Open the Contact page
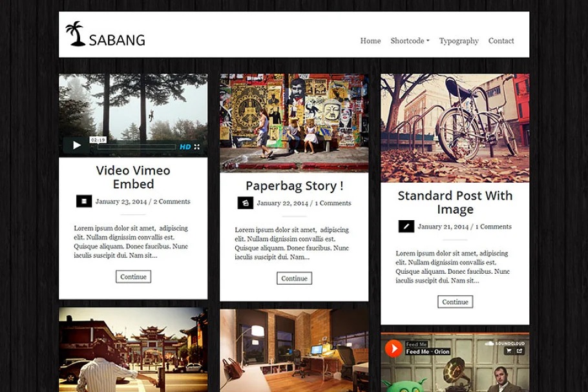 coord(501,41)
